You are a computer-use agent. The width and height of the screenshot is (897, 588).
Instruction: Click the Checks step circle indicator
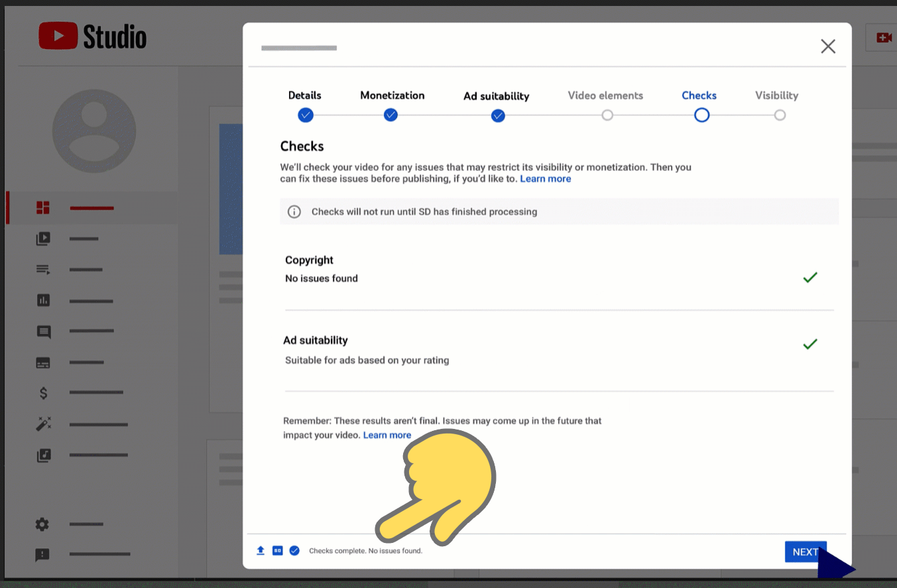point(701,115)
